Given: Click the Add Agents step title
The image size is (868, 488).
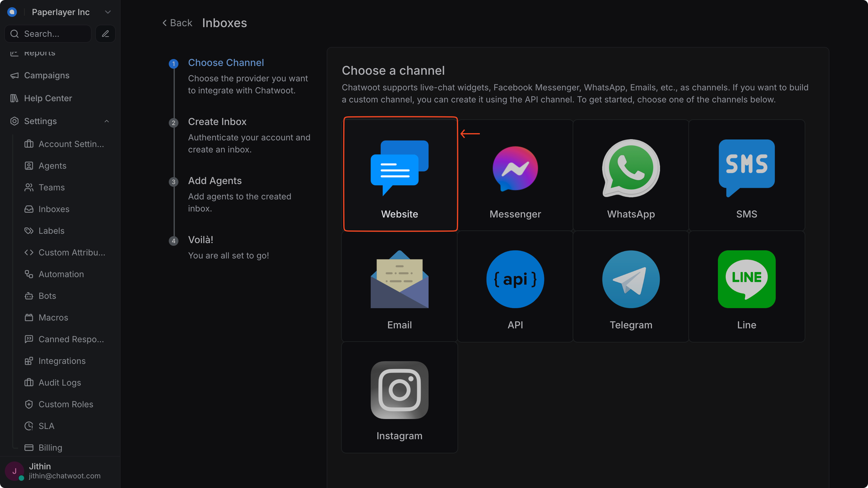Looking at the screenshot, I should (x=215, y=181).
